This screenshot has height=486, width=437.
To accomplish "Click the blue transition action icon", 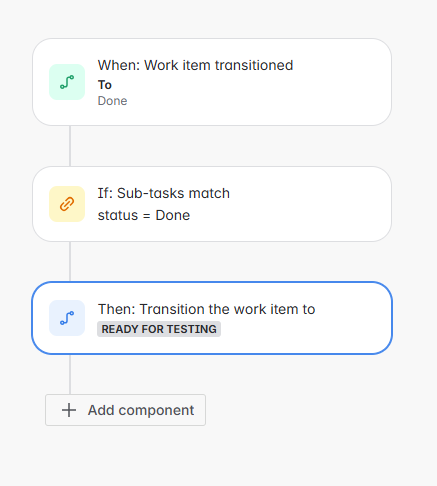I will tap(67, 318).
